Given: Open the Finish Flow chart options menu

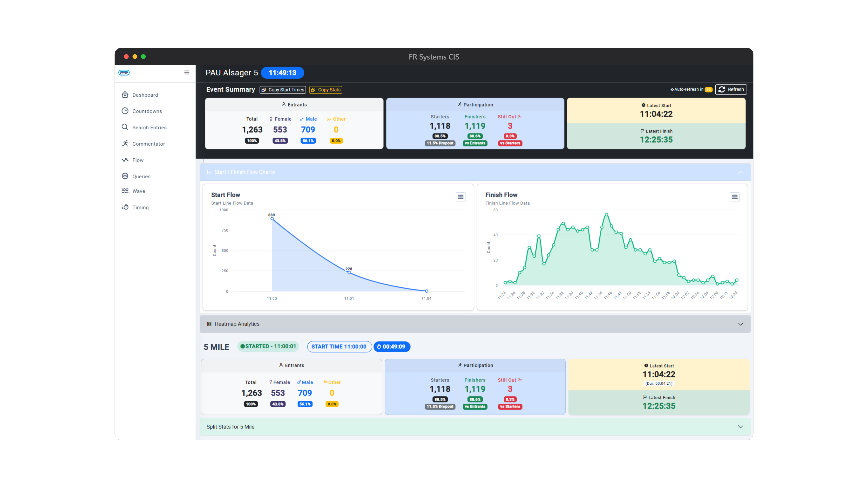Looking at the screenshot, I should (735, 197).
